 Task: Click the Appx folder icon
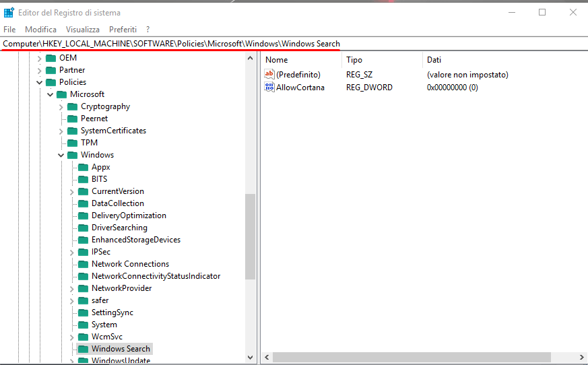coord(84,167)
